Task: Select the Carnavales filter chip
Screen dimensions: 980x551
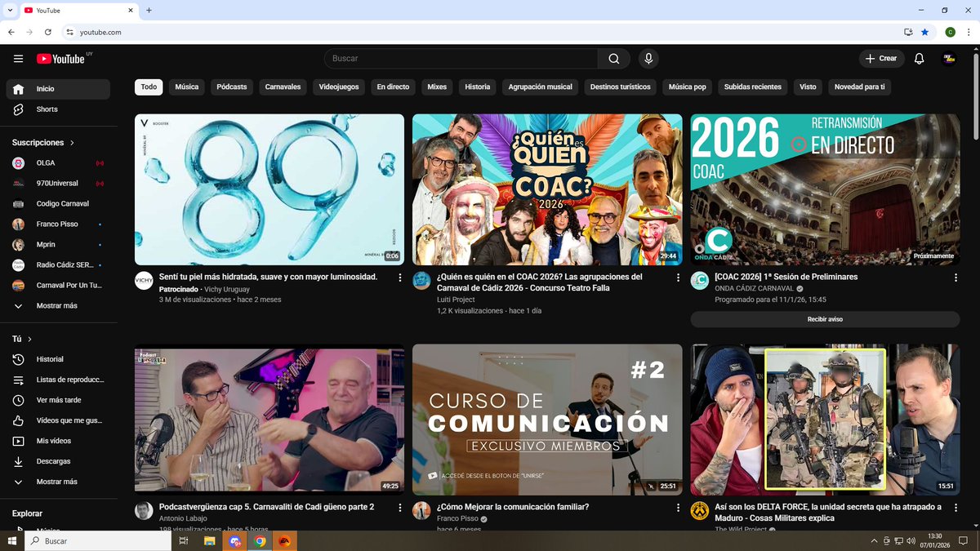Action: point(283,87)
